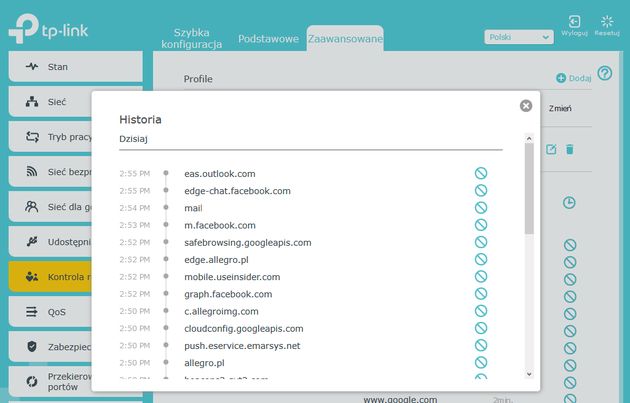Click mobile.useinsider.com domain text
Screen dimensions: 630x403
[232, 277]
